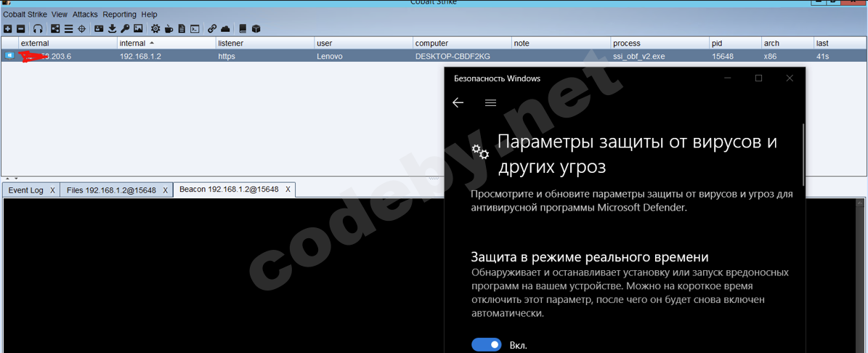The height and width of the screenshot is (353, 868).
Task: Click the Windows OS icon in beacon row
Action: tap(9, 55)
